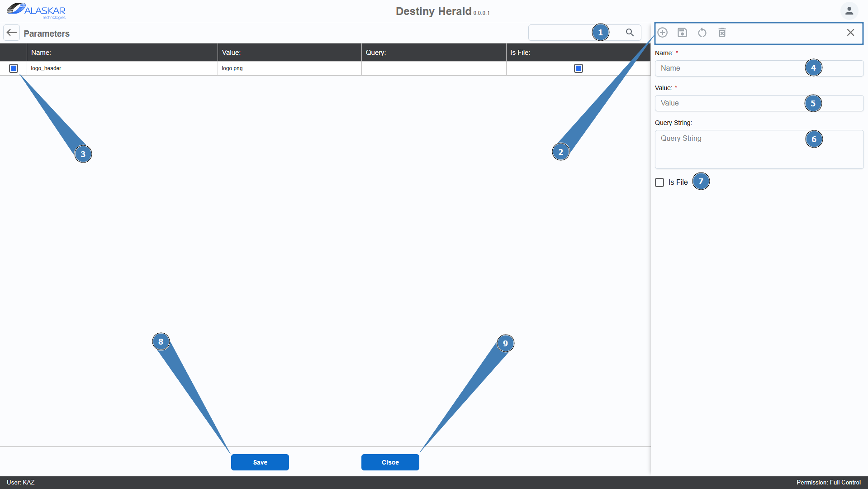Select the logo.png value cell
868x489 pixels.
click(x=289, y=68)
